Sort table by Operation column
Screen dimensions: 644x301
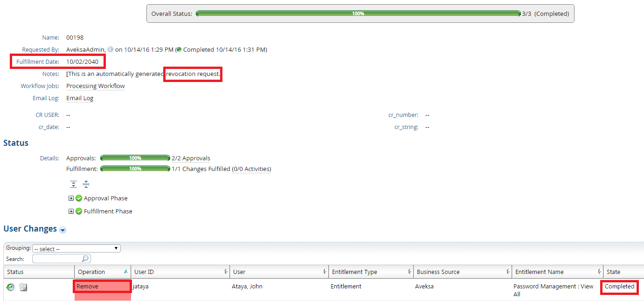tap(91, 272)
